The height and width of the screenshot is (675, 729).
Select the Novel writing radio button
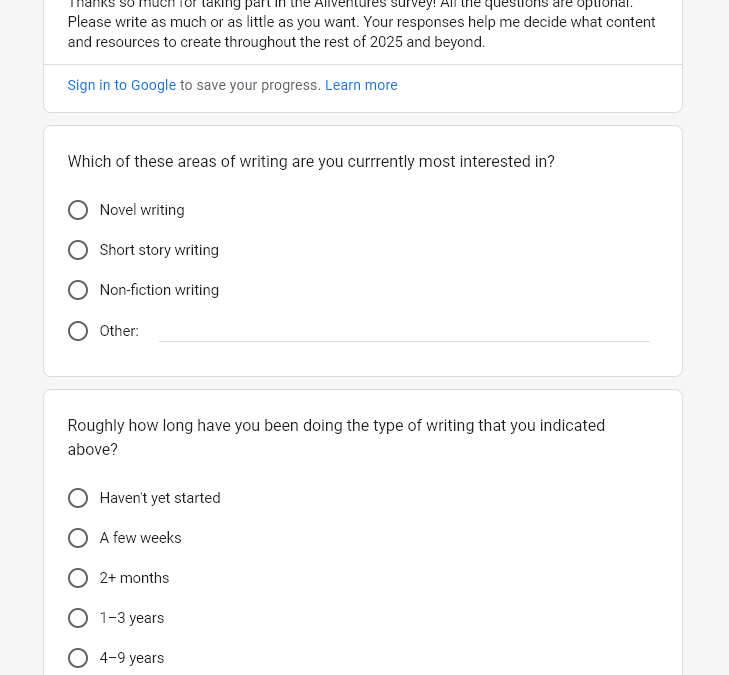click(78, 210)
